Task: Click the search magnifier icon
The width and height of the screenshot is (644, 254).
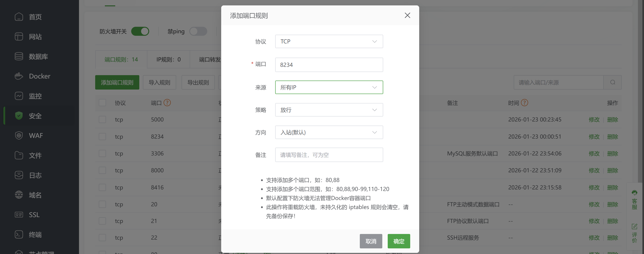Action: pos(612,82)
